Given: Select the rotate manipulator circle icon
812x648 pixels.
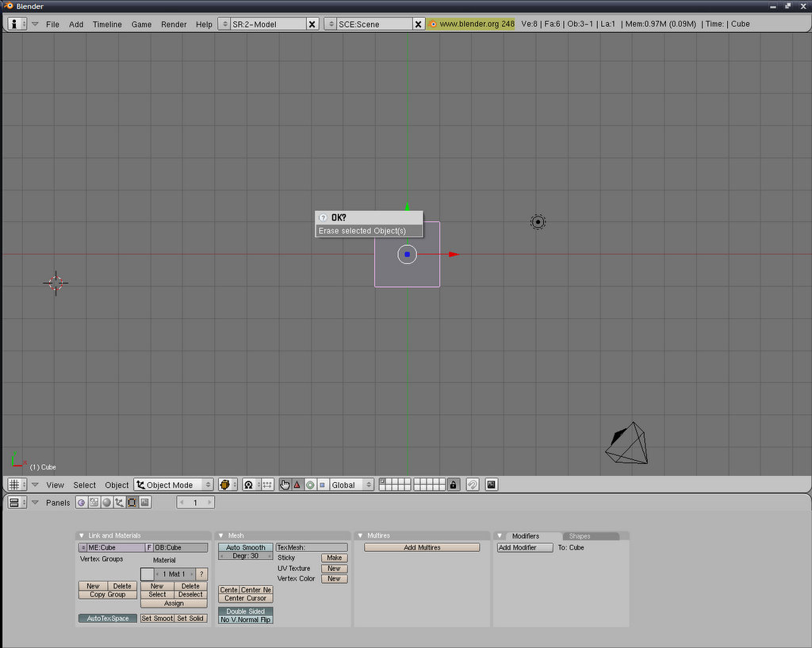Looking at the screenshot, I should [x=310, y=485].
